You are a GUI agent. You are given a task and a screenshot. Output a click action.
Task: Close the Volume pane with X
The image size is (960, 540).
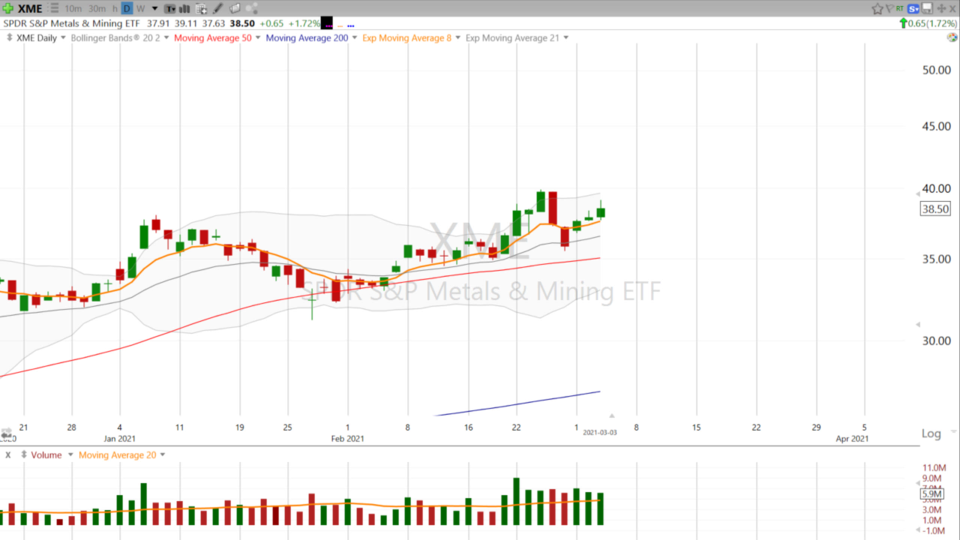click(8, 455)
